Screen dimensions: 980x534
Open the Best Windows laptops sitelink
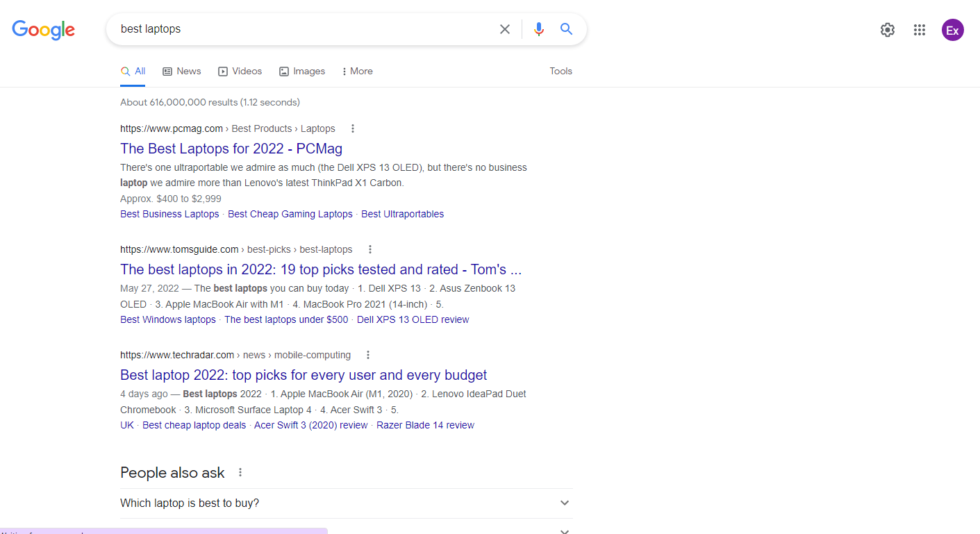click(168, 319)
